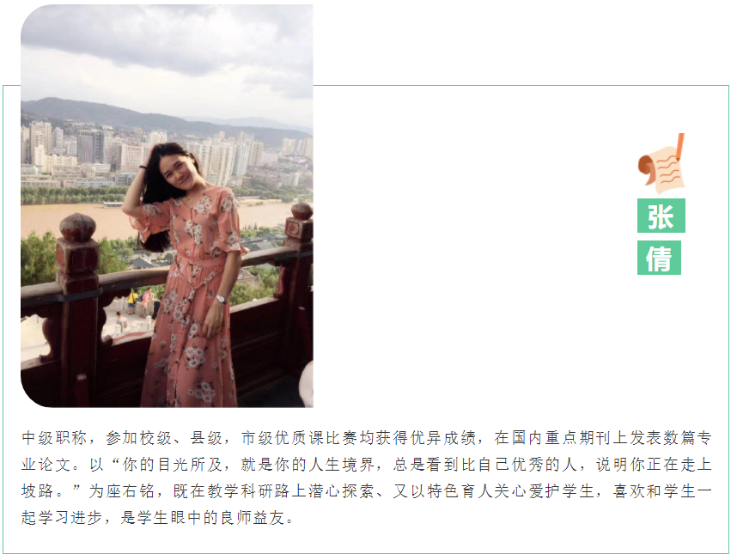The image size is (737, 560).
Task: Select the green 倩 character block
Action: click(x=659, y=258)
